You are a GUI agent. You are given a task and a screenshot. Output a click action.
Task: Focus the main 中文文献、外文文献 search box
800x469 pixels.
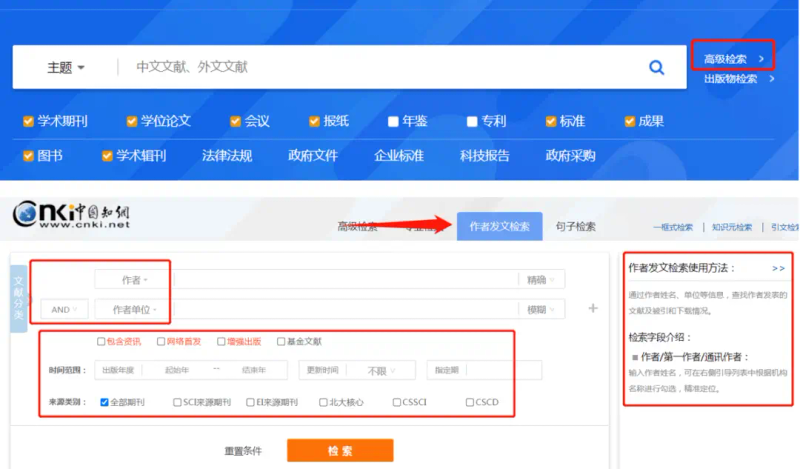click(383, 67)
